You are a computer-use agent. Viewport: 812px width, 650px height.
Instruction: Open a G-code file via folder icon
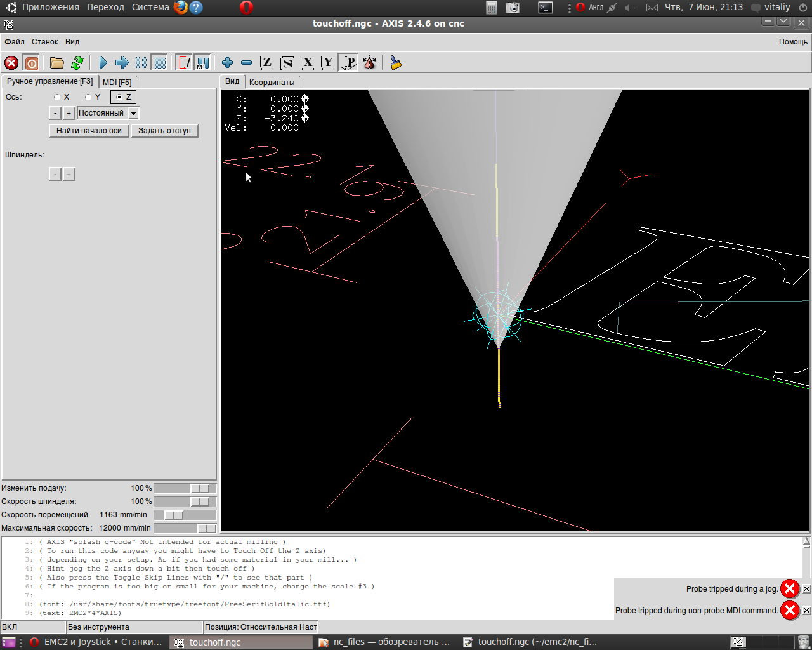pyautogui.click(x=57, y=63)
